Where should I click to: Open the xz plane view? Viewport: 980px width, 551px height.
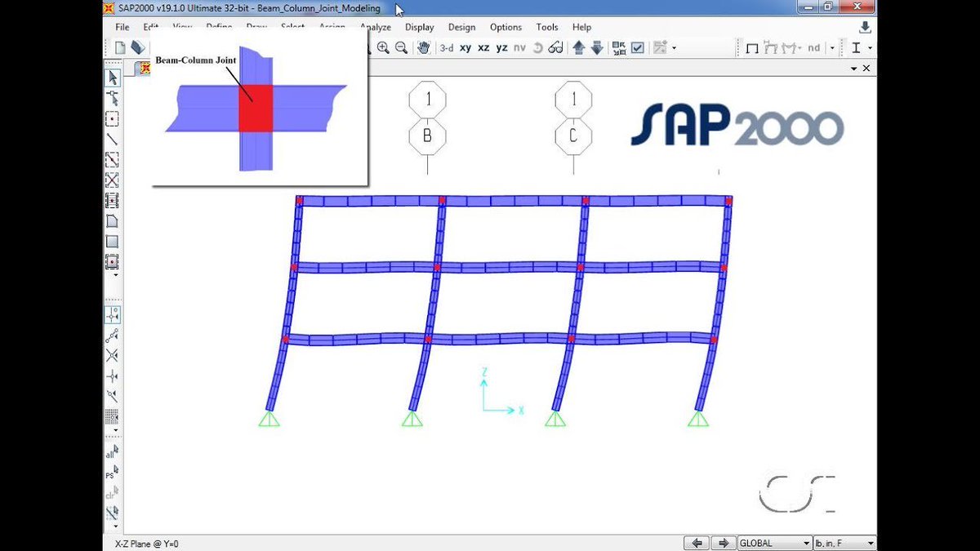pyautogui.click(x=484, y=47)
